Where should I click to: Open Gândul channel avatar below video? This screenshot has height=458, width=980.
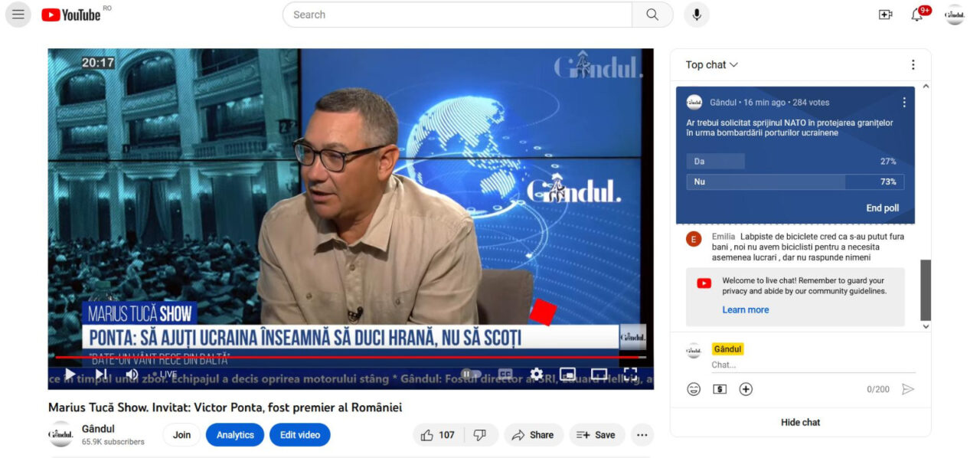coord(60,434)
